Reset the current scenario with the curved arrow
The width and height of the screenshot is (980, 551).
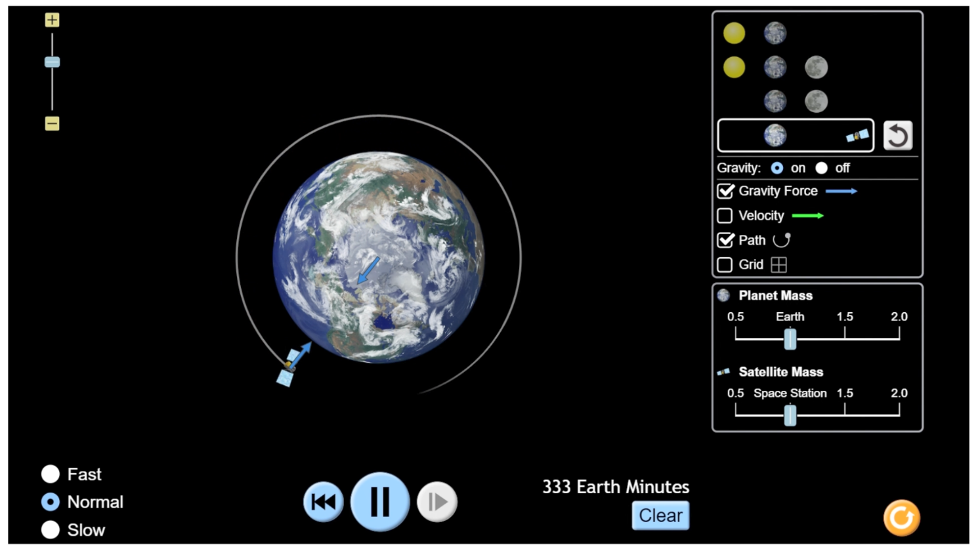tap(898, 135)
